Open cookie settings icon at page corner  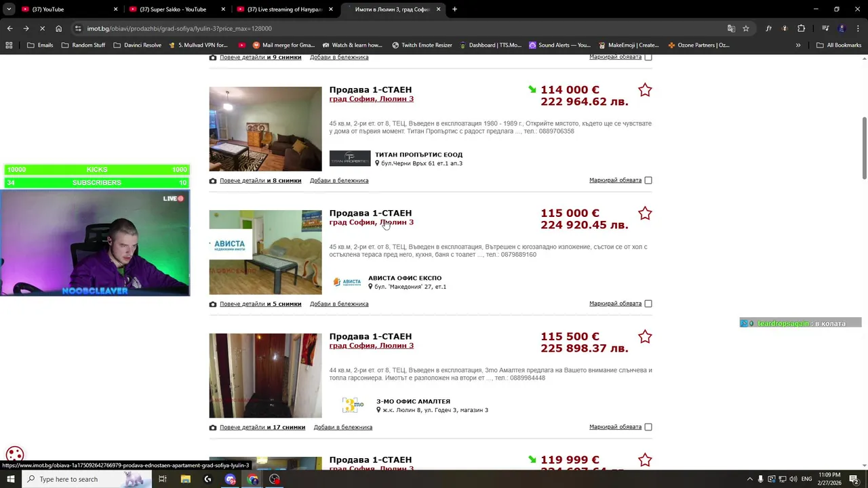point(15,455)
